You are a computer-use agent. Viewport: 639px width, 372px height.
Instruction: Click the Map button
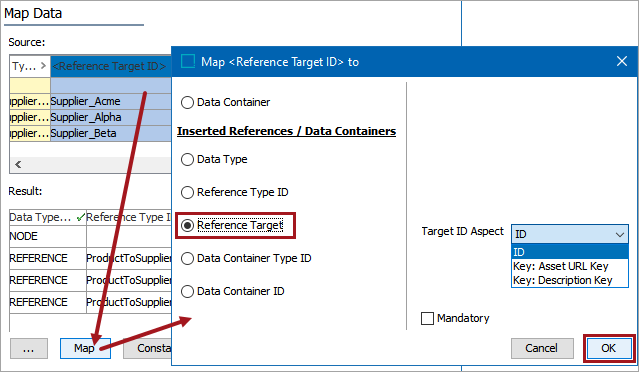(85, 348)
